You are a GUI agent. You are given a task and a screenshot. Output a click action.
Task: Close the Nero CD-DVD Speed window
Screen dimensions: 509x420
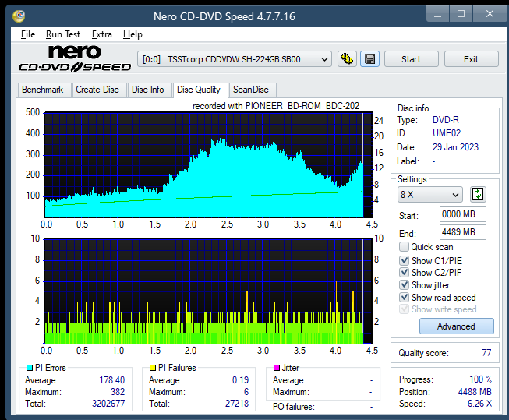[x=490, y=14]
